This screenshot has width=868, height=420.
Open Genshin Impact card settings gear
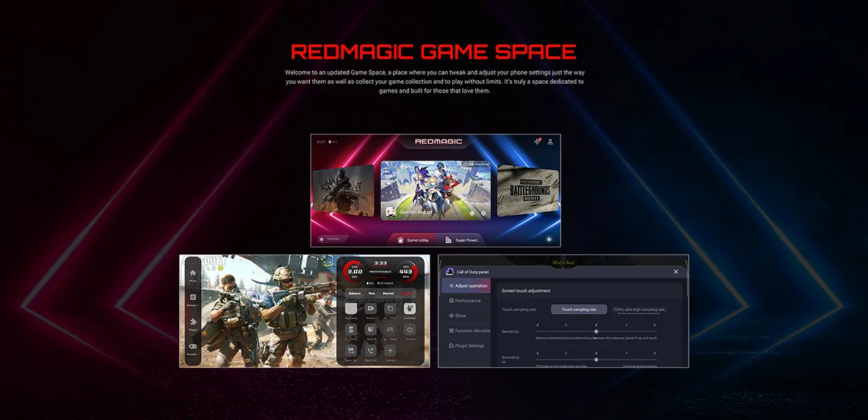click(x=483, y=213)
